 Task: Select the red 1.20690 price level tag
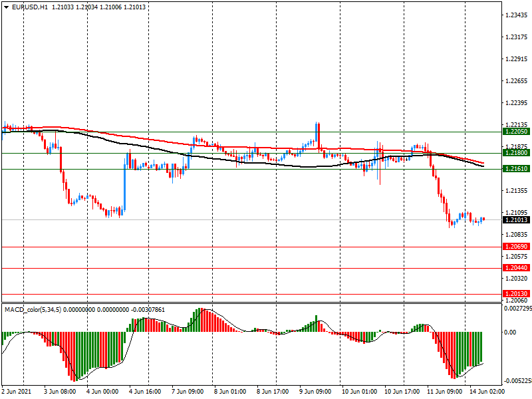(x=516, y=247)
